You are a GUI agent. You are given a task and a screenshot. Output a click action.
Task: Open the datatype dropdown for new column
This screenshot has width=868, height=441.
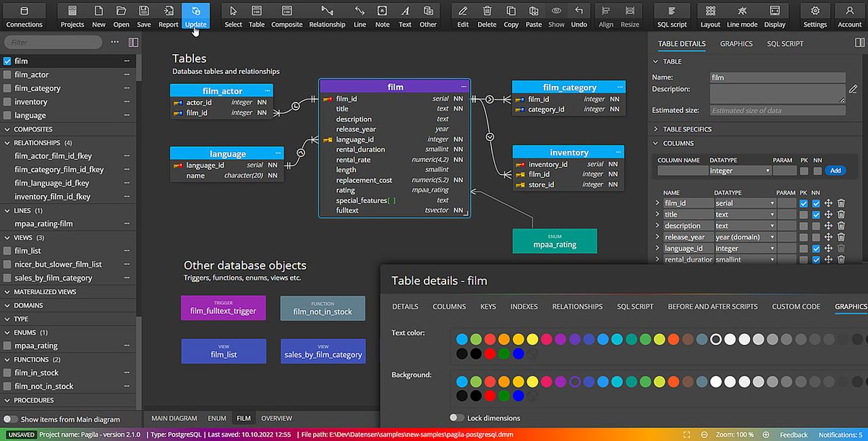click(740, 171)
